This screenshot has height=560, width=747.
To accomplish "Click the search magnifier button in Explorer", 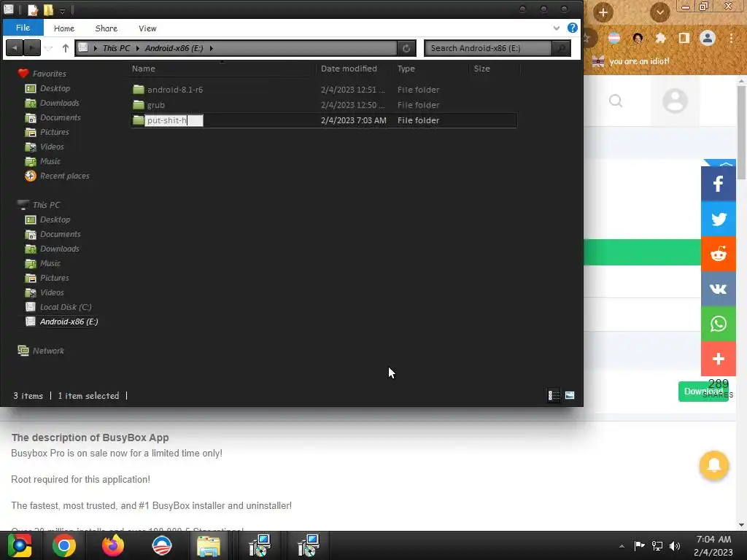I will point(561,48).
